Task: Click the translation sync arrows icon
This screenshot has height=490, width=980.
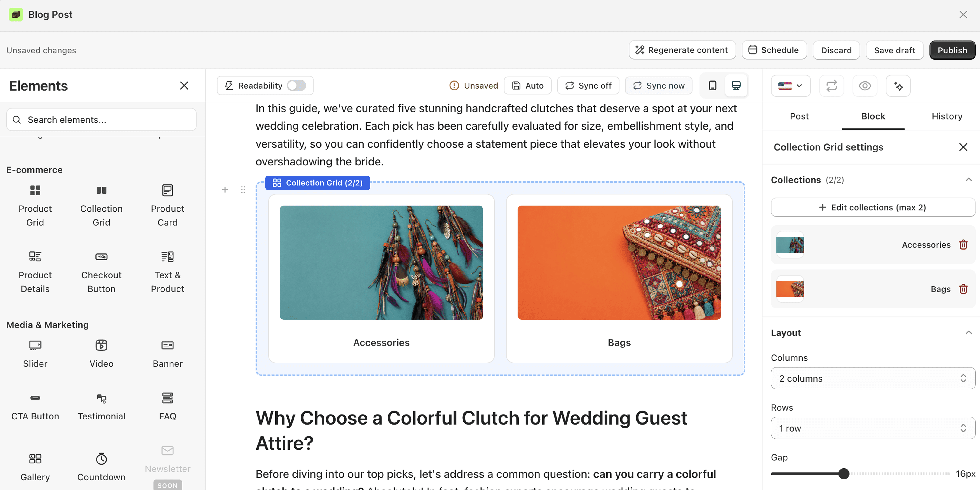Action: 832,86
